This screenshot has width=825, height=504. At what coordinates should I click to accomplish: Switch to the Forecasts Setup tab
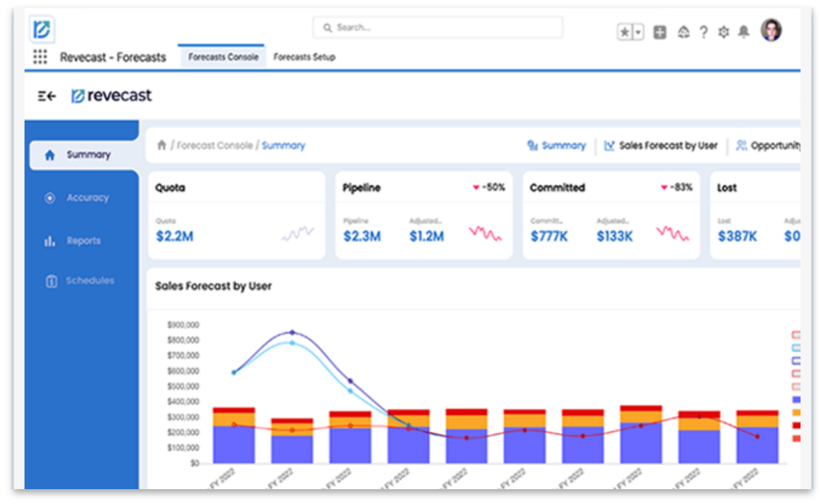tap(304, 57)
